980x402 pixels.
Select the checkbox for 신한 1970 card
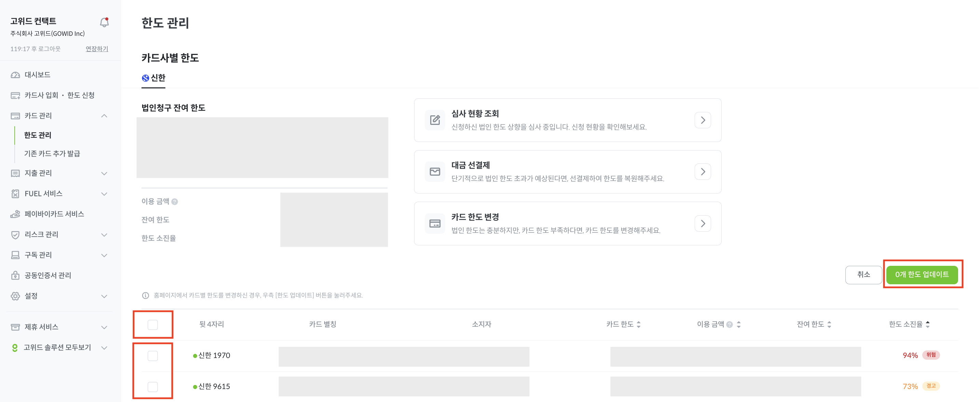coord(152,356)
